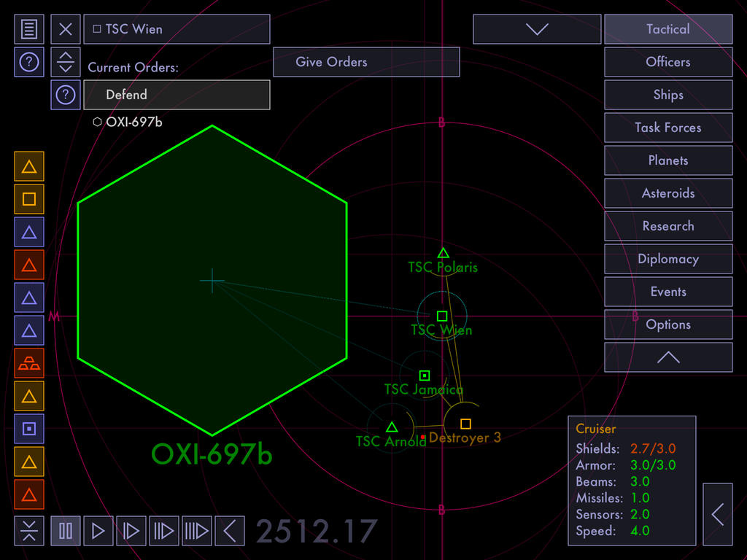747x560 pixels.
Task: Click the collapse-arrows icon at bottom-left
Action: 29,531
